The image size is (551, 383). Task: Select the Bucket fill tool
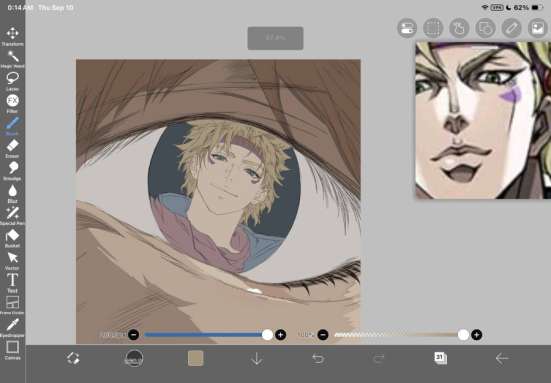click(x=12, y=238)
